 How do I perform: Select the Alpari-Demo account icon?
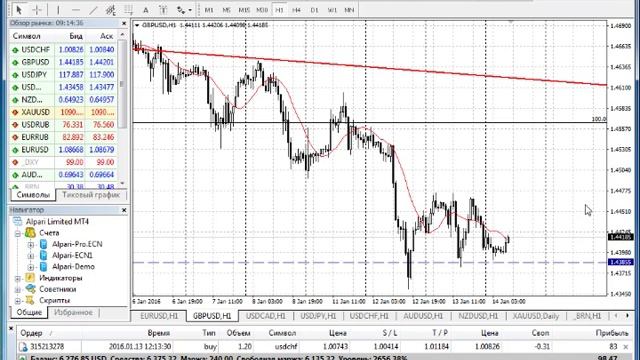click(x=43, y=267)
